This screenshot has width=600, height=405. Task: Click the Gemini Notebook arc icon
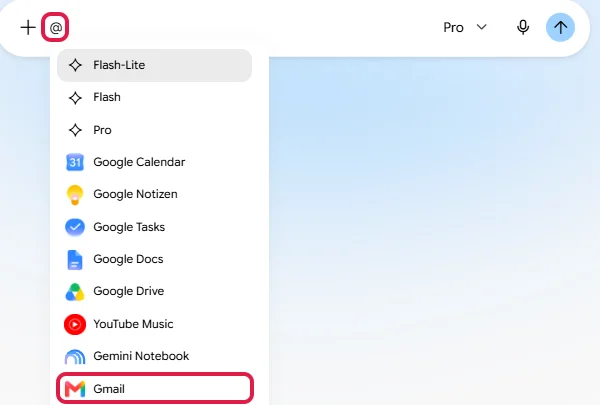75,356
